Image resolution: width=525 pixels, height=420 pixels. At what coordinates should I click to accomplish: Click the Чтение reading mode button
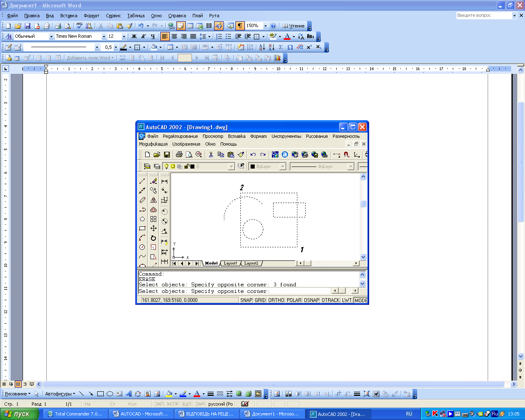[x=294, y=26]
